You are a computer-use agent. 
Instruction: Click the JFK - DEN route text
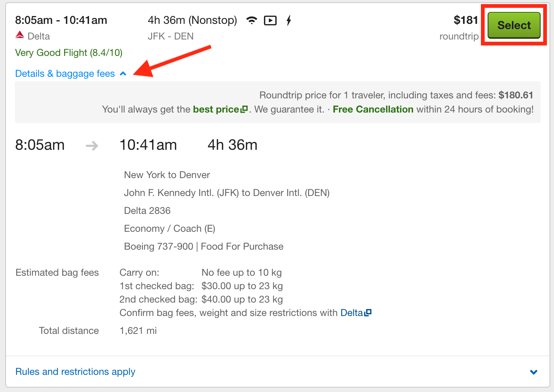171,36
